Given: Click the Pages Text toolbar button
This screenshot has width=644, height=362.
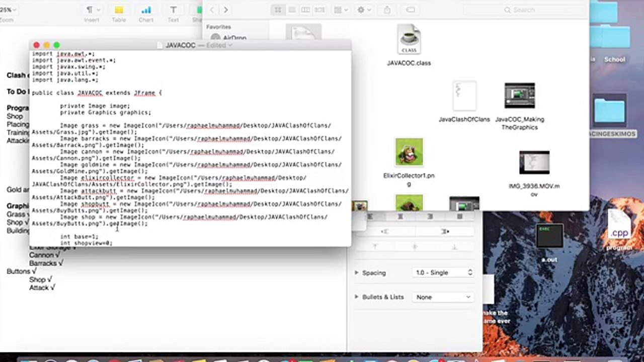Looking at the screenshot, I should pyautogui.click(x=173, y=14).
